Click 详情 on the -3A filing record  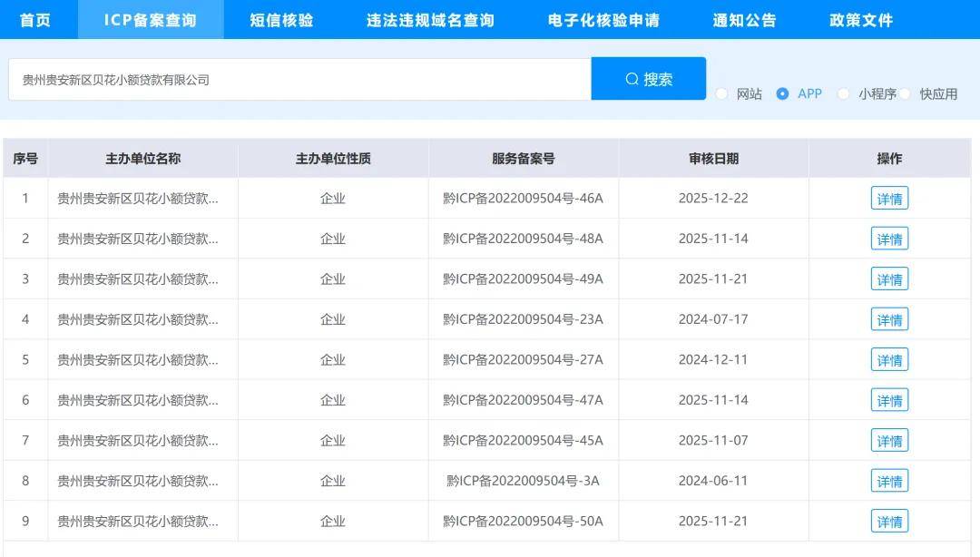[x=889, y=480]
